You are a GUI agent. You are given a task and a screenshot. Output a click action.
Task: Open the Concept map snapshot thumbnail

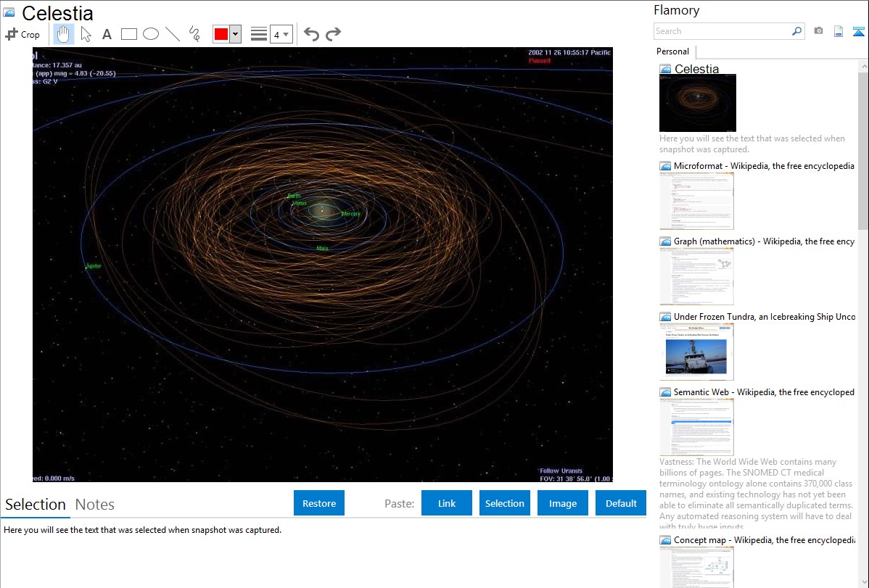[696, 567]
